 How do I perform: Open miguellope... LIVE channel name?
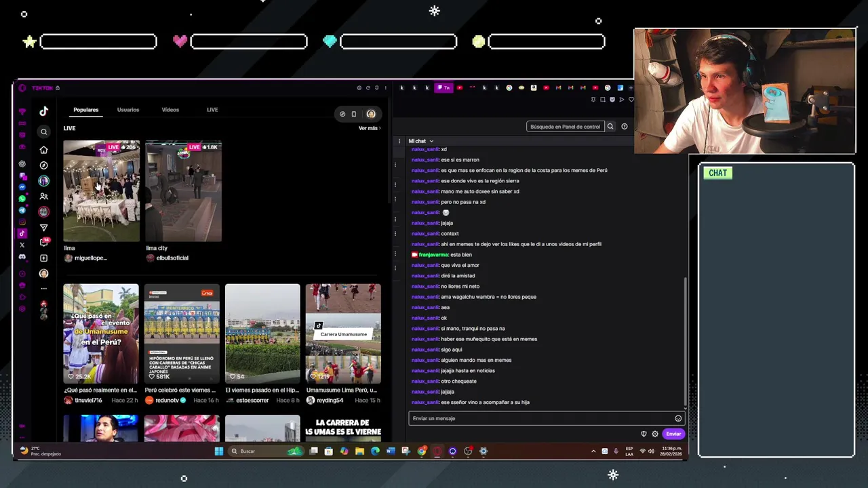click(90, 258)
